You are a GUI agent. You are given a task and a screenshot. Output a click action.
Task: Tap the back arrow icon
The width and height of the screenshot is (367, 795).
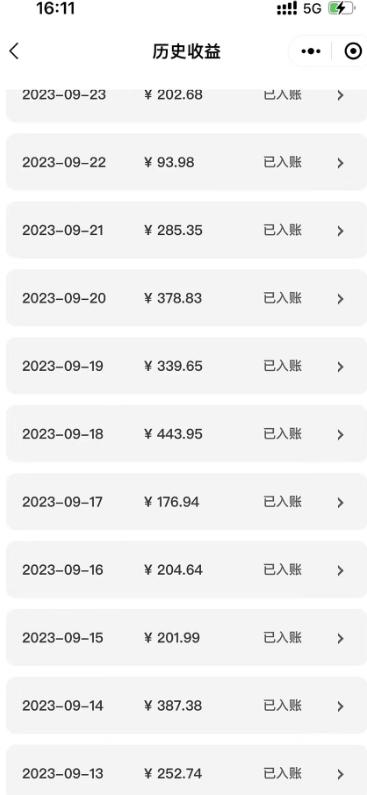(14, 51)
